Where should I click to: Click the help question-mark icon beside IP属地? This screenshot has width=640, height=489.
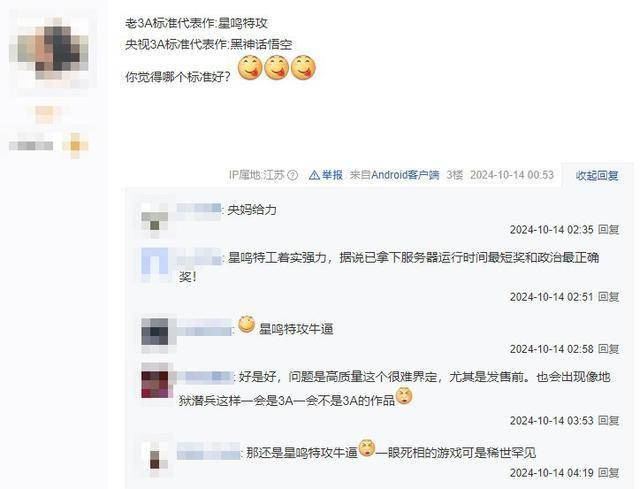(x=292, y=175)
